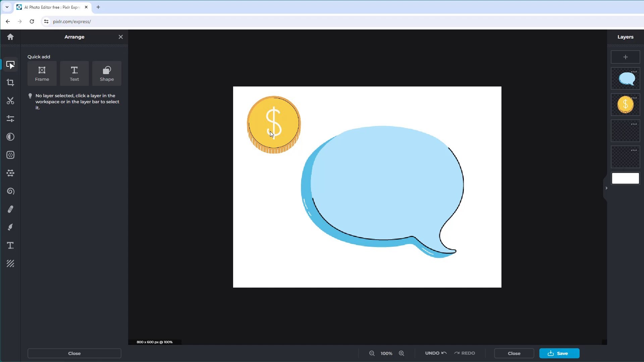
Task: Select the Draw brush tool
Action: (10, 227)
